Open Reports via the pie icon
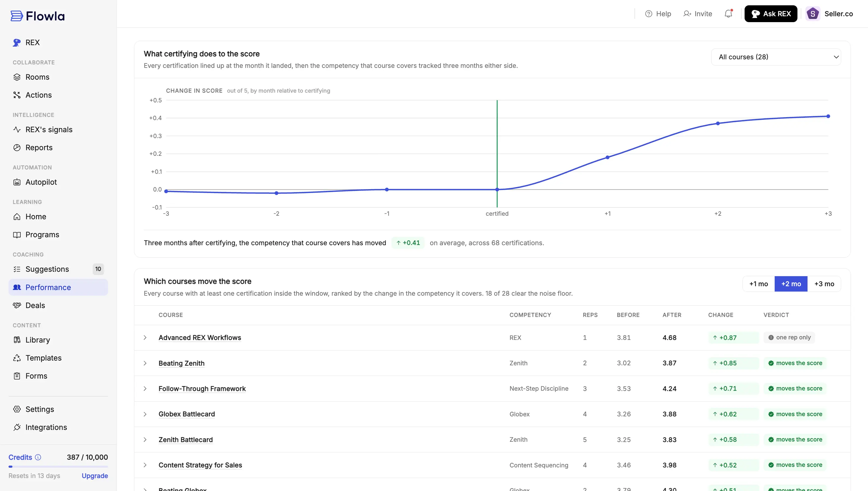The image size is (868, 491). click(17, 148)
